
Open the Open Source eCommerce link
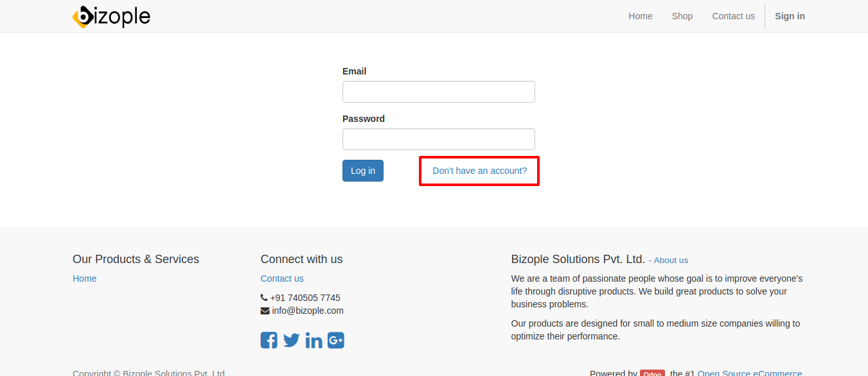pos(750,373)
